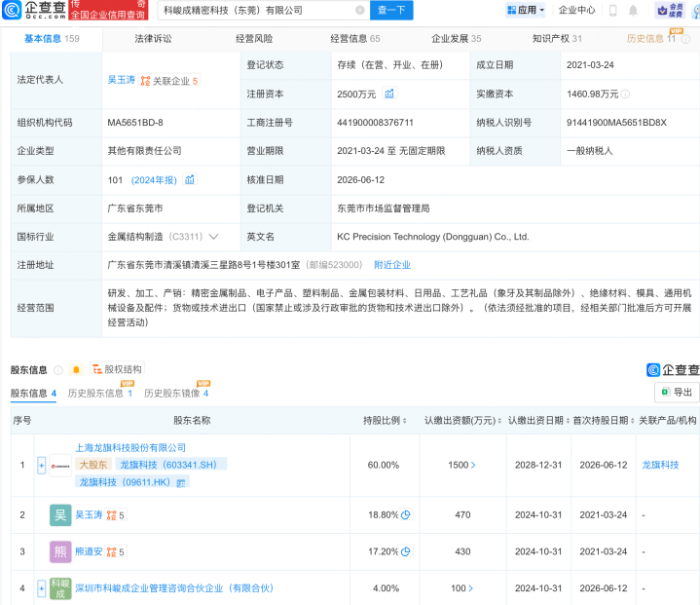Open 上海龙旗科技股份有限公司 shareholder link
Image resolution: width=700 pixels, height=605 pixels.
pos(130,448)
